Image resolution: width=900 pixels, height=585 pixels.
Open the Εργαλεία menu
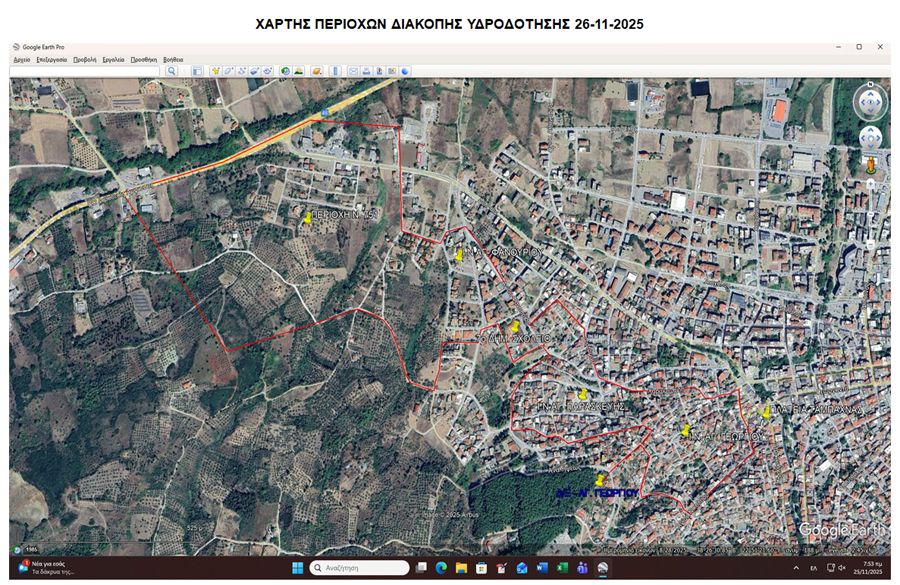[113, 59]
